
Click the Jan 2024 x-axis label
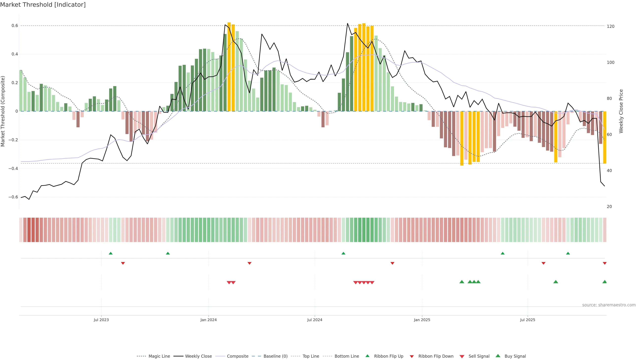208,320
